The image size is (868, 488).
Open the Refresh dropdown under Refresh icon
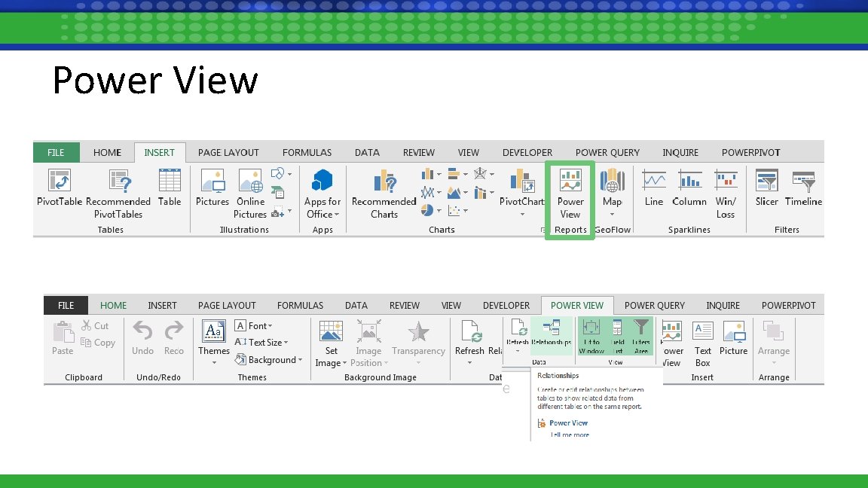469,363
